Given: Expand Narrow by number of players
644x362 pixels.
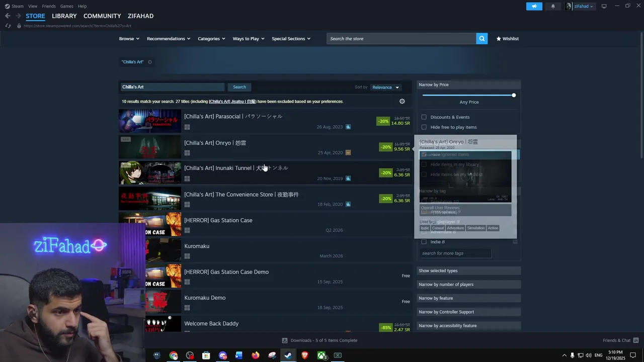Looking at the screenshot, I should click(469, 285).
